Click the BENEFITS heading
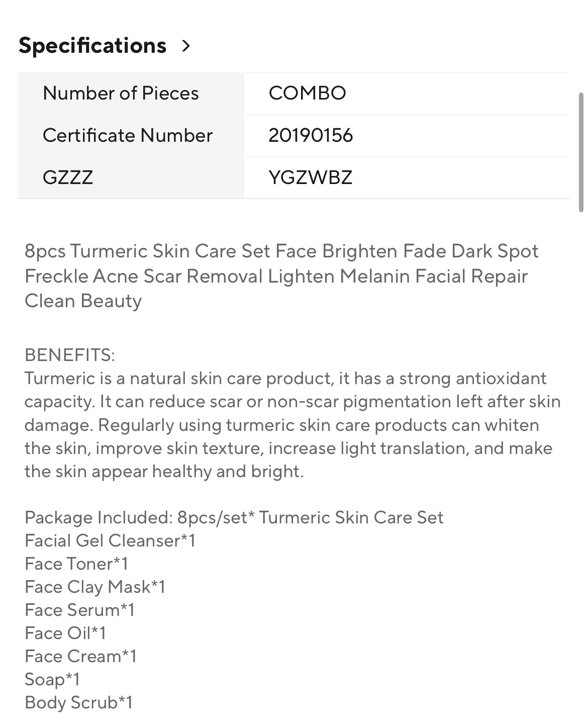The image size is (588, 720). [70, 355]
